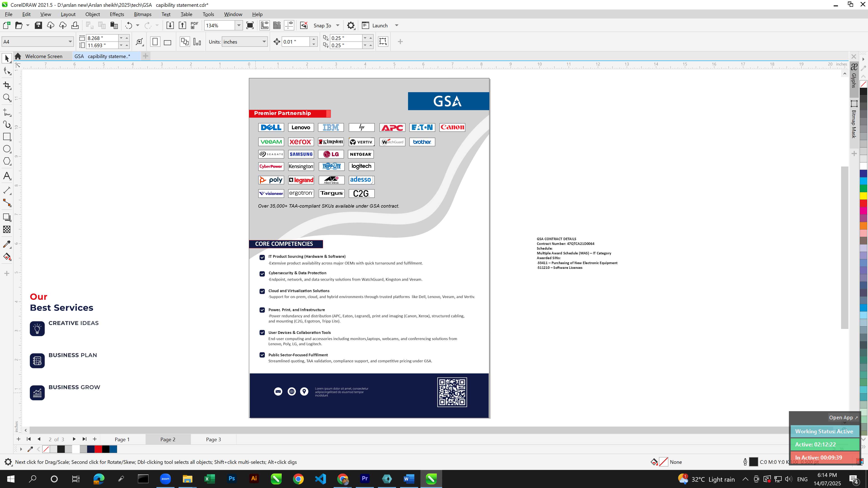Click the Publish to PDF icon
868x488 pixels.
[194, 25]
